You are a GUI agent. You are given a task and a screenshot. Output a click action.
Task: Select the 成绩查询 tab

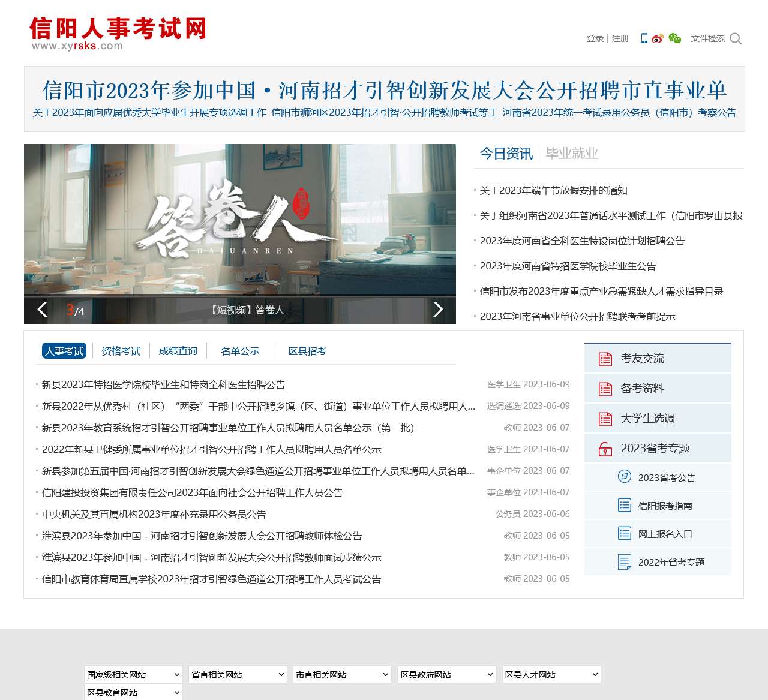click(178, 351)
